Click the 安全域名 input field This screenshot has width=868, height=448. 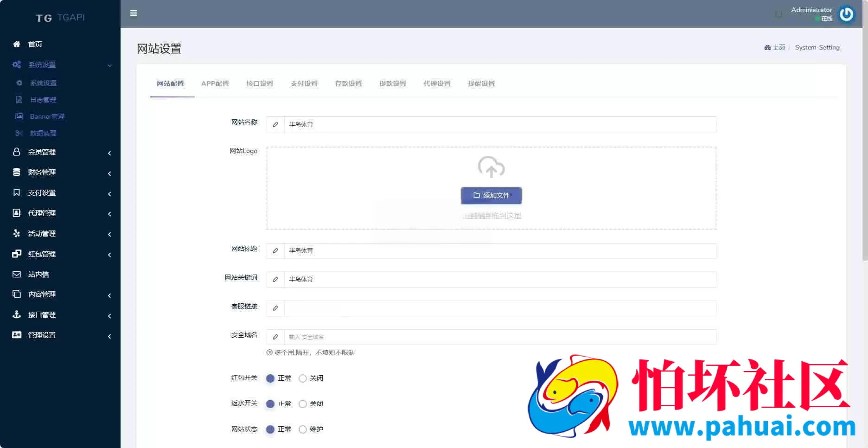click(500, 337)
